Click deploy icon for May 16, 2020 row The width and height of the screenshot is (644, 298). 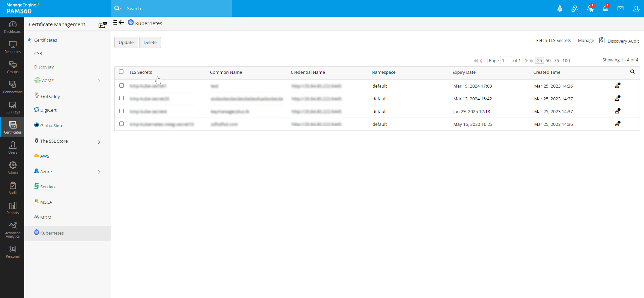618,124
